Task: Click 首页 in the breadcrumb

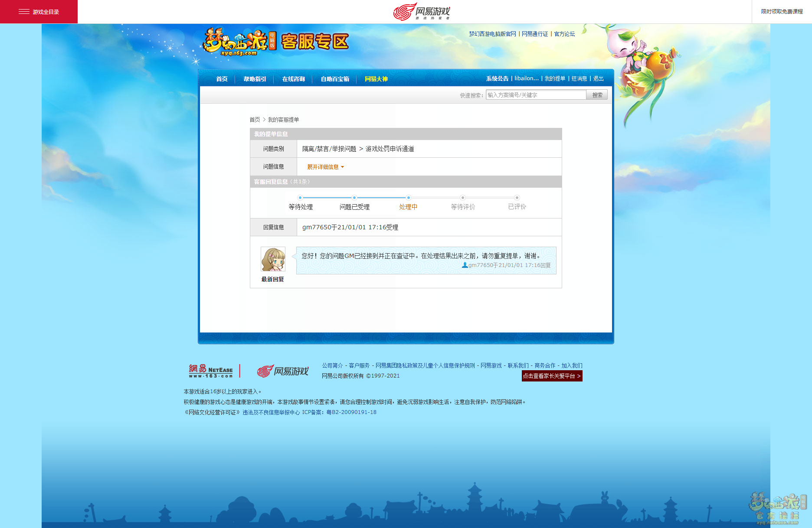Action: (x=255, y=120)
